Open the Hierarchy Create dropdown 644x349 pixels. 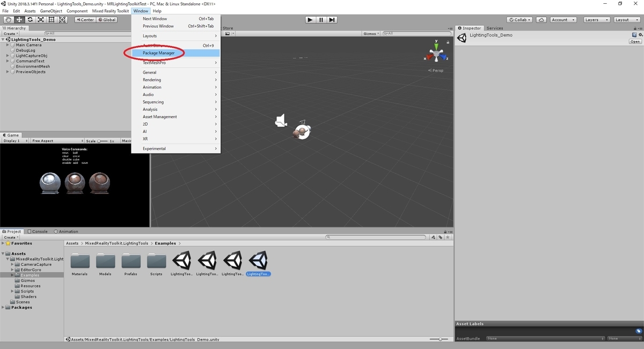coord(11,33)
